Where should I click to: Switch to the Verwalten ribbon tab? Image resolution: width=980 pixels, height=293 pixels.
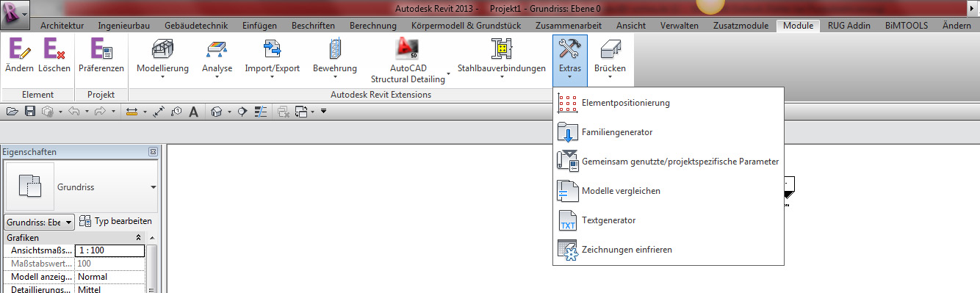[x=680, y=26]
